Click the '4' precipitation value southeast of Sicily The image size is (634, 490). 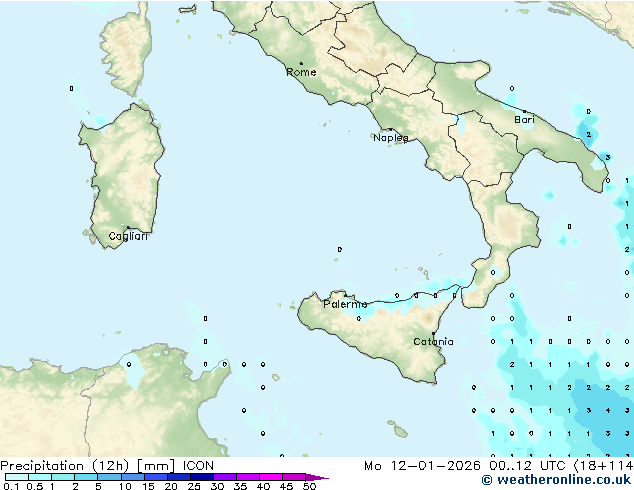pos(608,411)
